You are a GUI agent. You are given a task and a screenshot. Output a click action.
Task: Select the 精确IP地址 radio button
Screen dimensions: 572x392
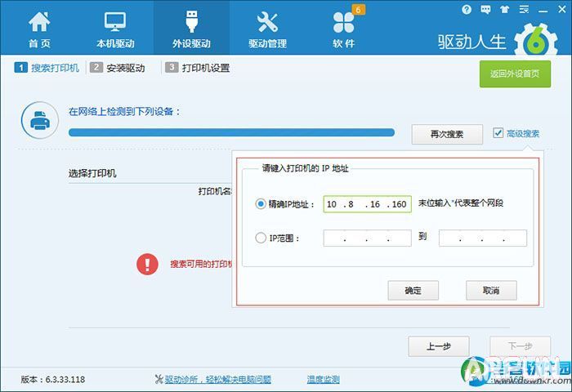(261, 204)
